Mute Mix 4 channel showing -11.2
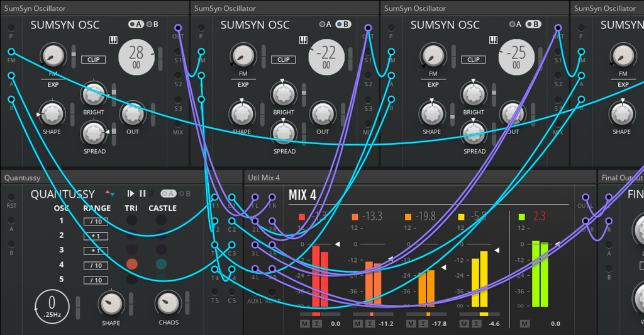The height and width of the screenshot is (335, 644). tap(358, 324)
